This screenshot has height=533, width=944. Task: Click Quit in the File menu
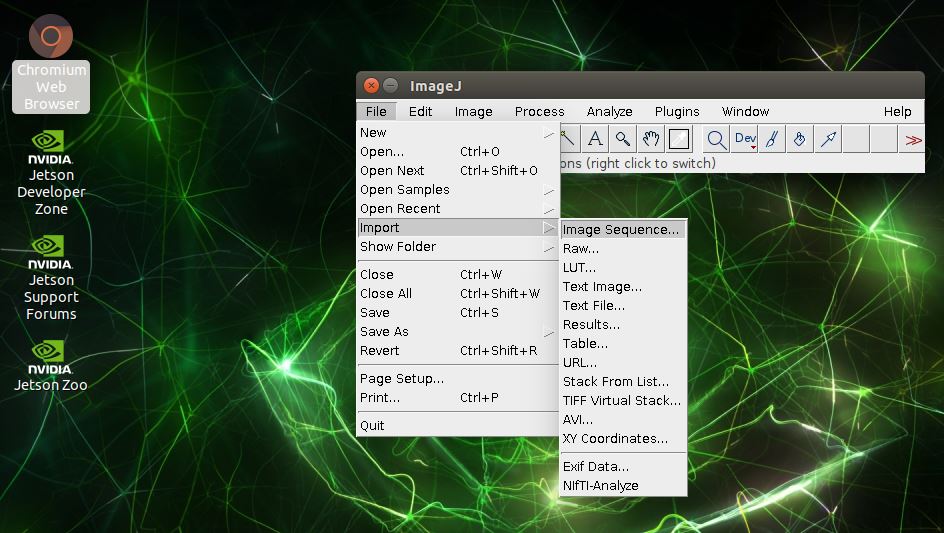[x=372, y=426]
